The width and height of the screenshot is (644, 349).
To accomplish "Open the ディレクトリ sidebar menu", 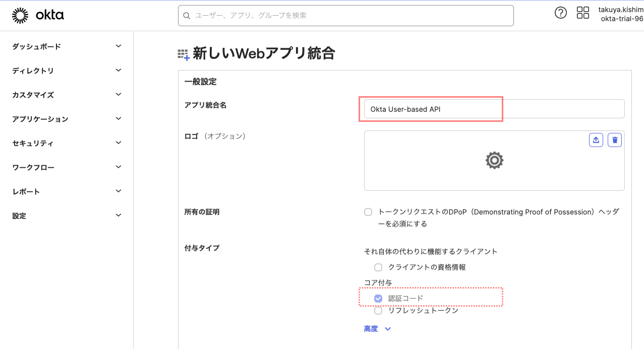I will (67, 71).
